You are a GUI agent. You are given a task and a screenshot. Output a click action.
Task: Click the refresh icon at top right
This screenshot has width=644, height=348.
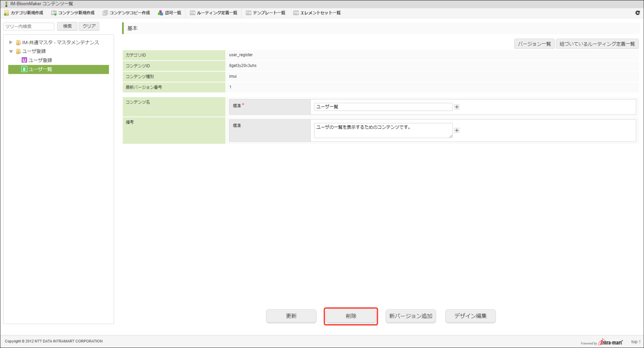637,13
